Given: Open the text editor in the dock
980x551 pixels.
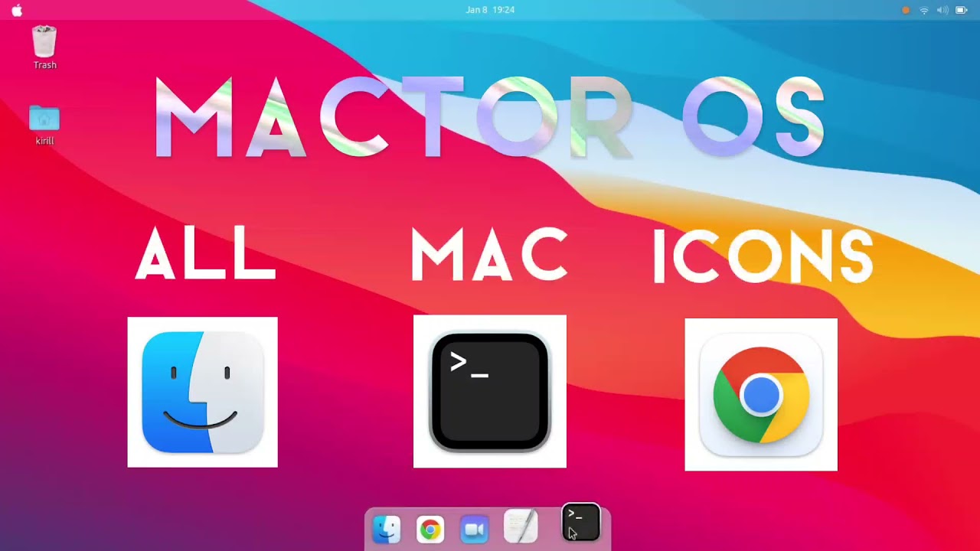Looking at the screenshot, I should coord(521,528).
